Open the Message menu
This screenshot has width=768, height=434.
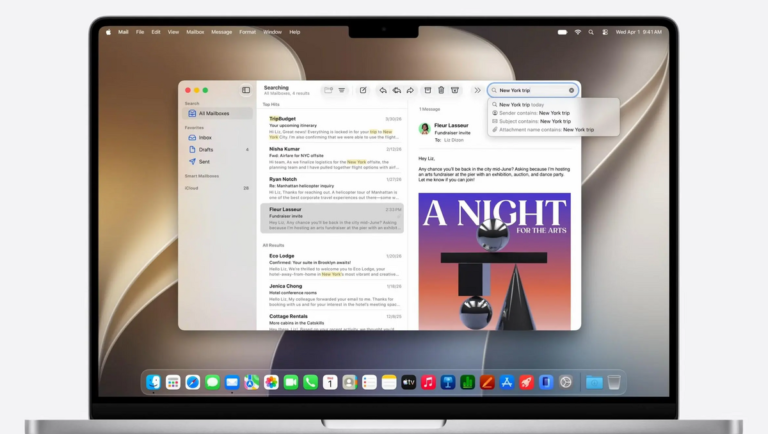221,32
